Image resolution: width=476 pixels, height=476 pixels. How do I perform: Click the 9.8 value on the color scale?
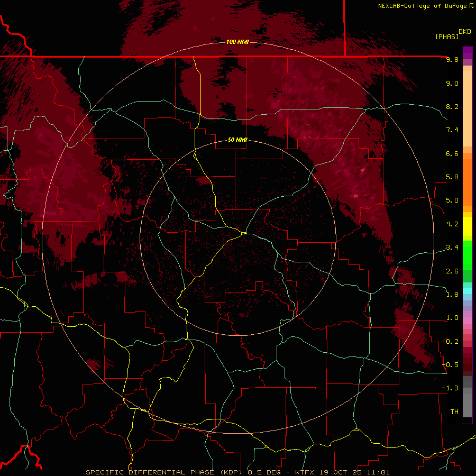click(x=452, y=60)
